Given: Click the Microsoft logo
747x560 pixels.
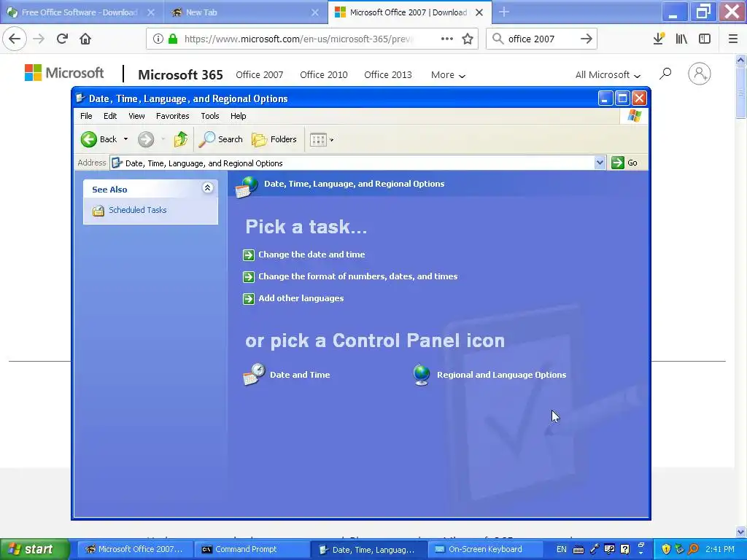Looking at the screenshot, I should click(64, 73).
